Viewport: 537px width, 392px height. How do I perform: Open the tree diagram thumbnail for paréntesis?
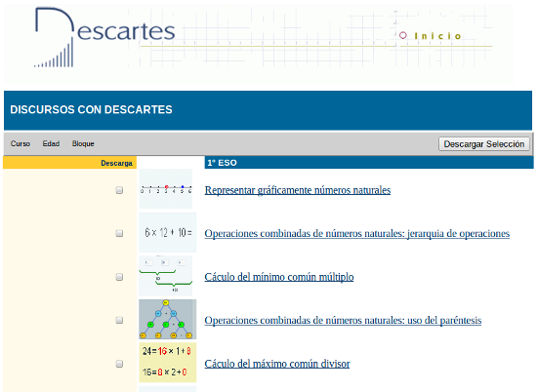coord(168,319)
